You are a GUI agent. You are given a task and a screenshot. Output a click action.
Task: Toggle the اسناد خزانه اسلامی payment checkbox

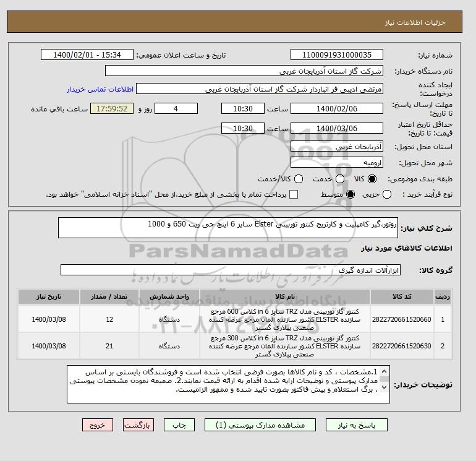pyautogui.click(x=294, y=194)
